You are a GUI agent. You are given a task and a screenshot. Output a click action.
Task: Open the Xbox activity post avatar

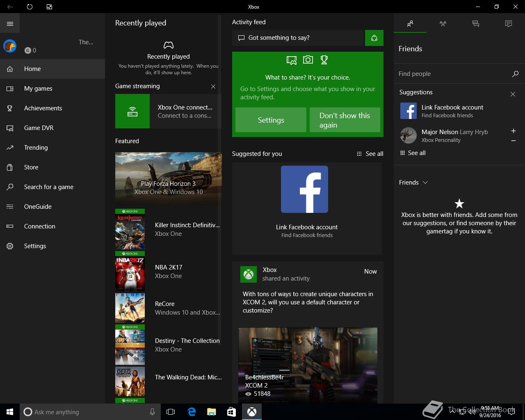click(249, 274)
